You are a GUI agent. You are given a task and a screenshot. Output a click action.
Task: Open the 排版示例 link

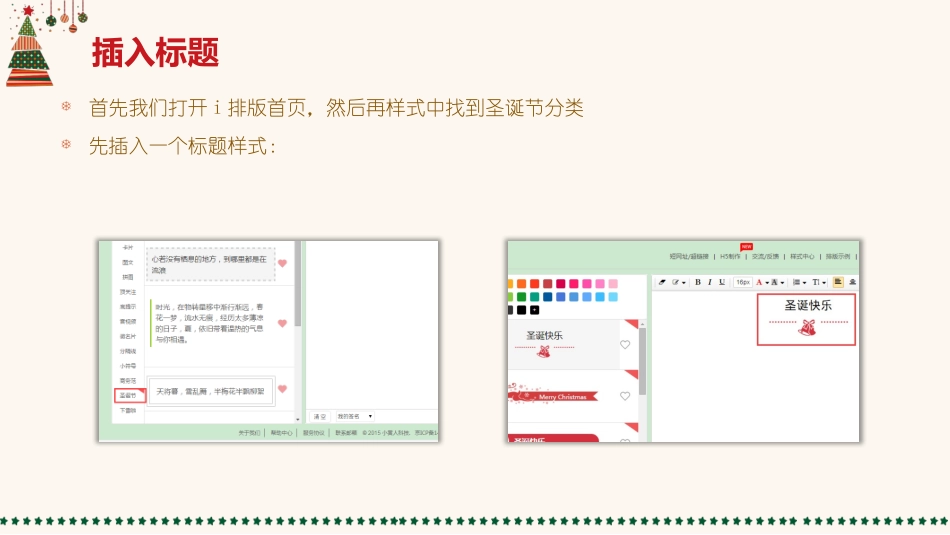point(838,257)
